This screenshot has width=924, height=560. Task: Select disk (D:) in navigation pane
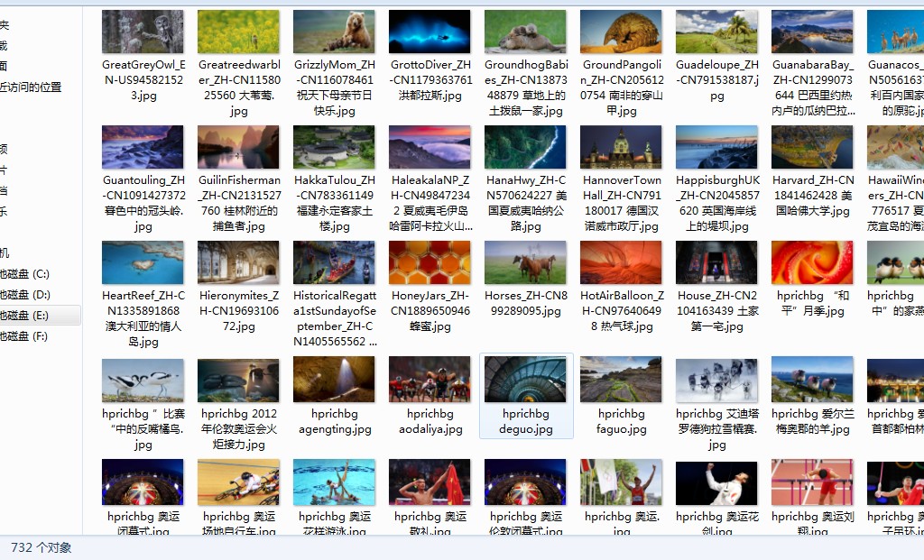(x=24, y=294)
